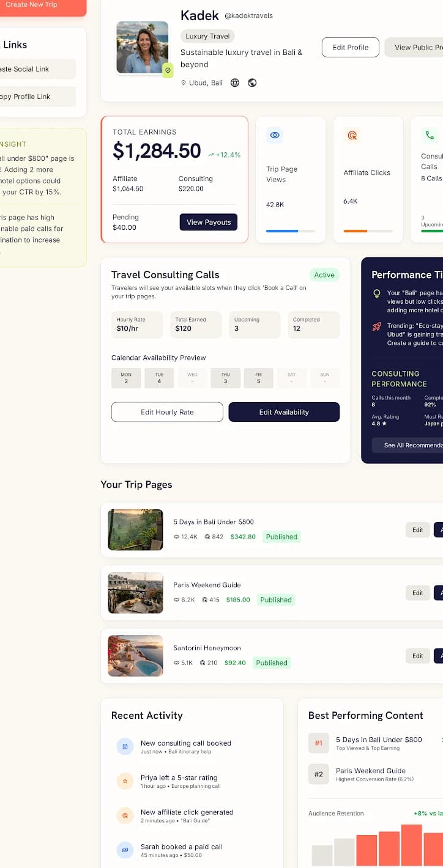The height and width of the screenshot is (868, 443).
Task: Click the Affiliate Clicks cursor icon
Action: 352,135
